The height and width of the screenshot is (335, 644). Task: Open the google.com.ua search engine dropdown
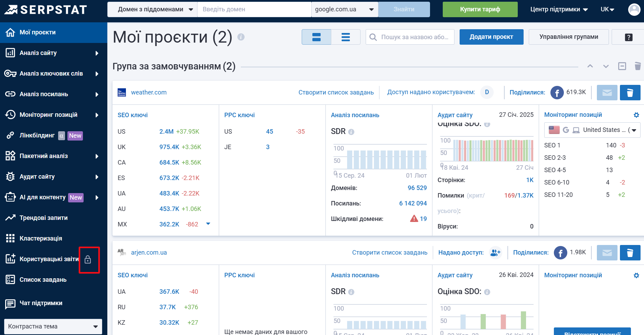click(344, 9)
